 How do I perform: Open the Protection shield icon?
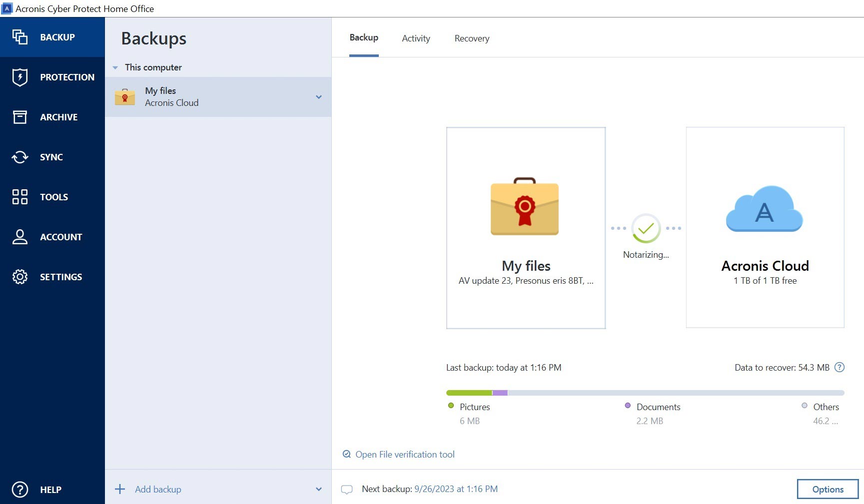20,77
